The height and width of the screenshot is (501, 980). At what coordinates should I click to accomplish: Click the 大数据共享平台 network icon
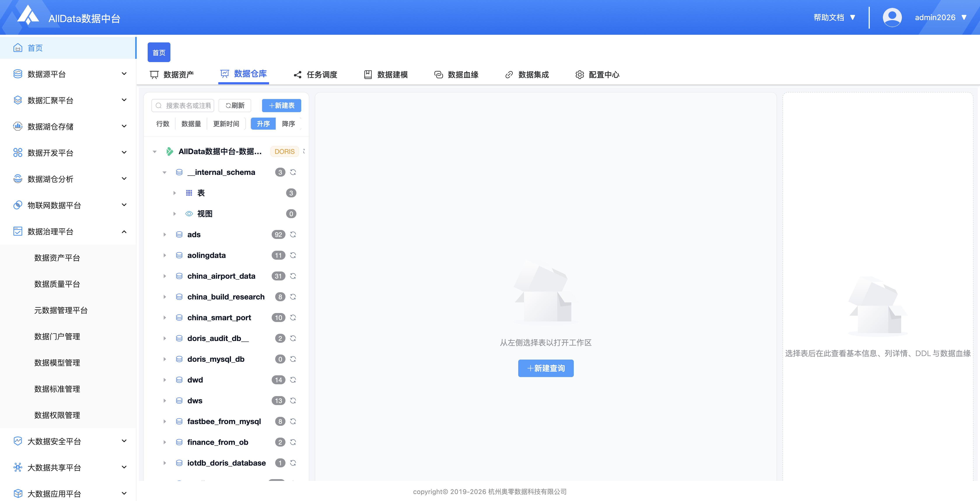click(x=17, y=468)
